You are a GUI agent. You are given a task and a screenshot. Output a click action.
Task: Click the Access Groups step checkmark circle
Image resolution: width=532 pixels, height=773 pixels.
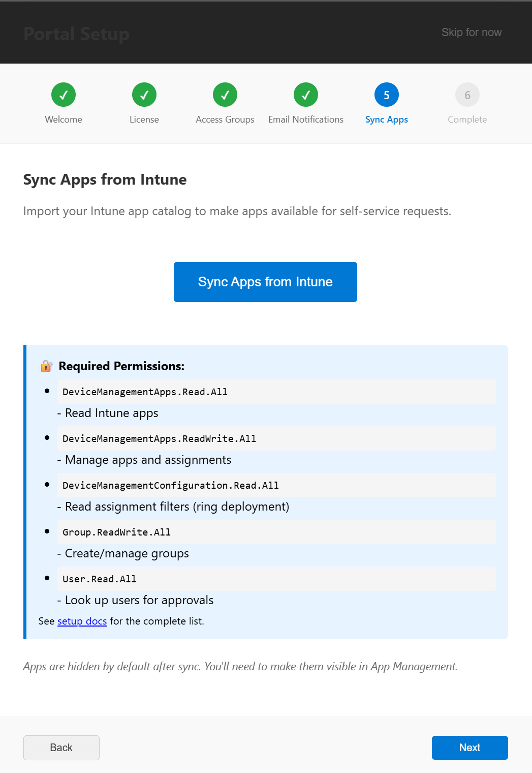[225, 95]
